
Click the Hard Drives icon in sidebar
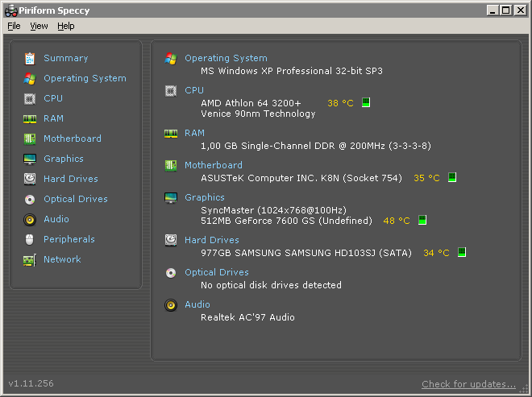point(30,179)
